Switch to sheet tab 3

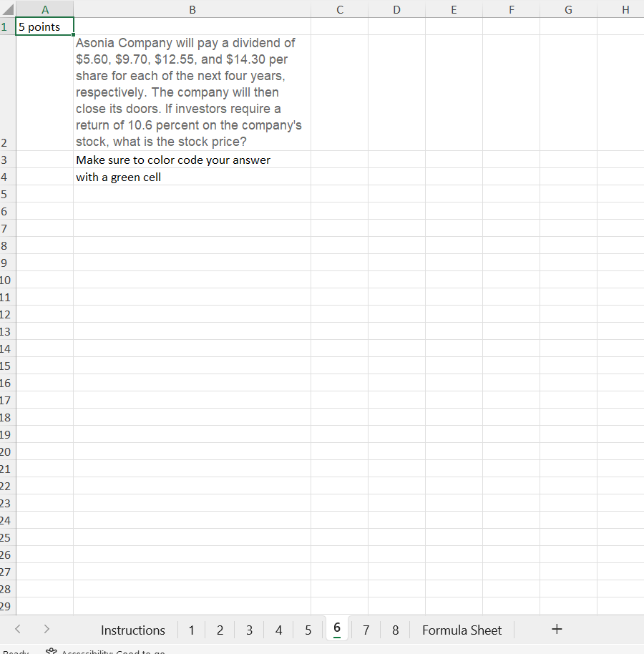tap(250, 630)
